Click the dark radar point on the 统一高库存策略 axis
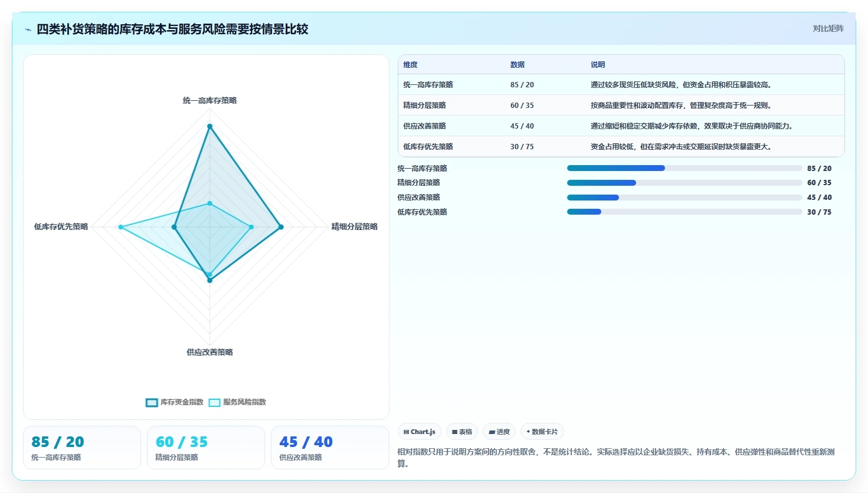Screen dimensions: 868x493 point(209,126)
